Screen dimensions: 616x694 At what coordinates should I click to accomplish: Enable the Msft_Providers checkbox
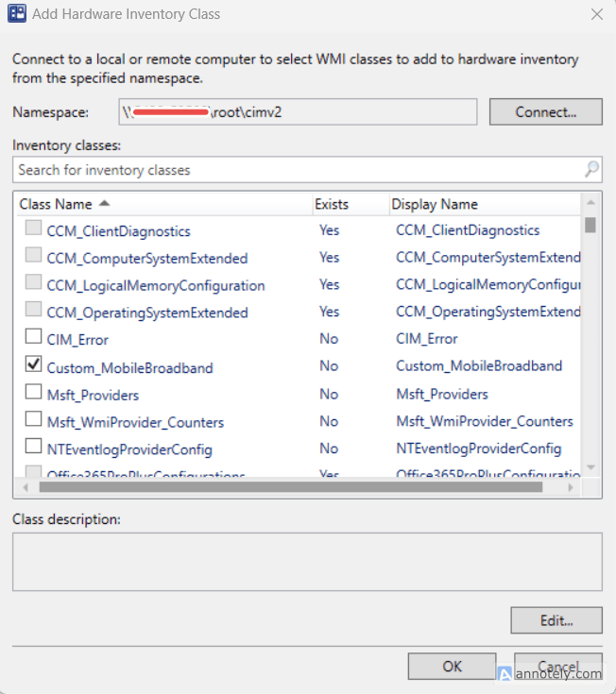pos(33,392)
